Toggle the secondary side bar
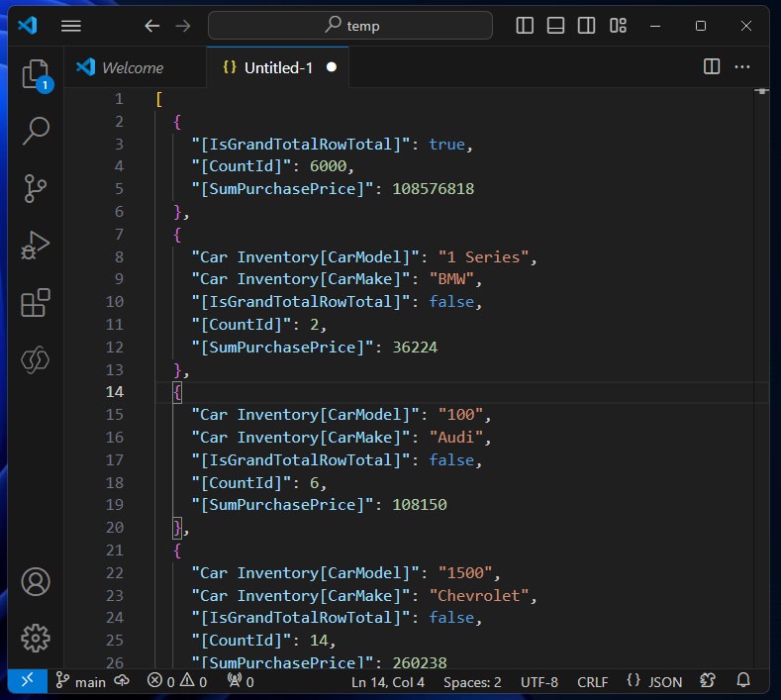 (x=586, y=26)
